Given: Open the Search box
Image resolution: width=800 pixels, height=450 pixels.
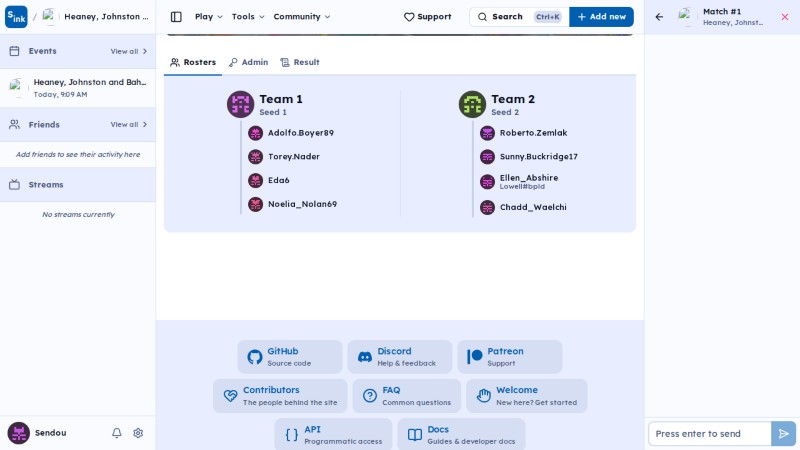Looking at the screenshot, I should pyautogui.click(x=519, y=17).
